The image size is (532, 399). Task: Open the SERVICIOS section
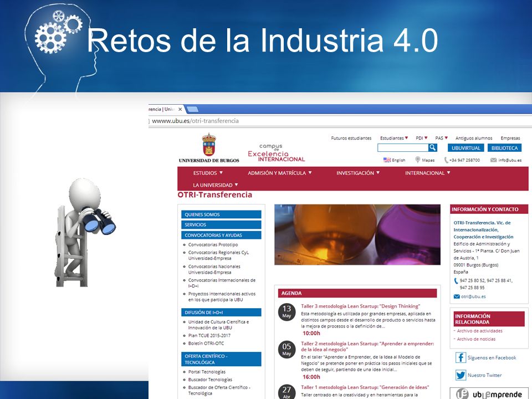coord(221,224)
